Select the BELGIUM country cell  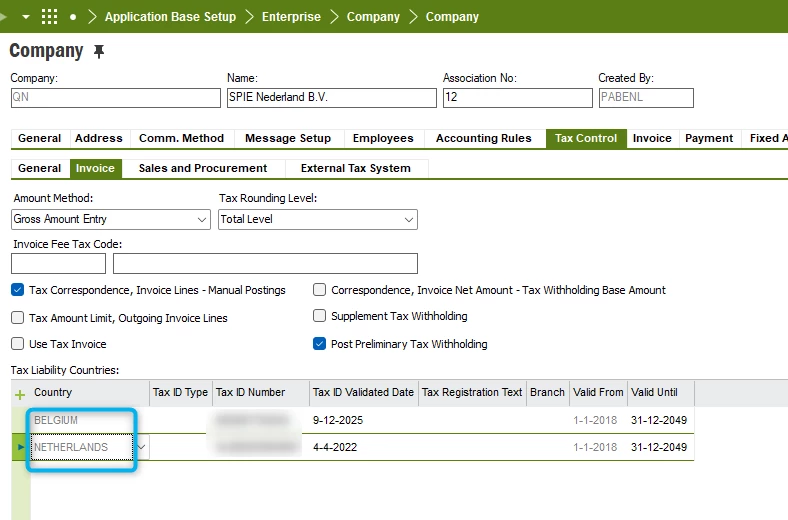90,420
